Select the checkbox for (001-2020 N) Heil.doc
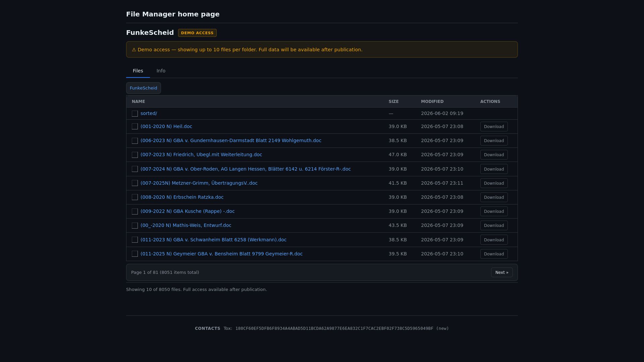 135,126
